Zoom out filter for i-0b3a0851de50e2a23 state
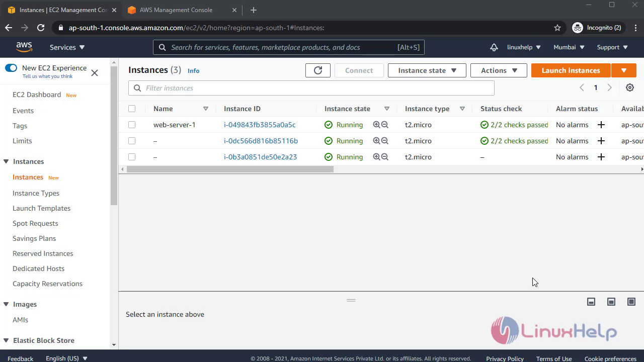 (x=385, y=157)
